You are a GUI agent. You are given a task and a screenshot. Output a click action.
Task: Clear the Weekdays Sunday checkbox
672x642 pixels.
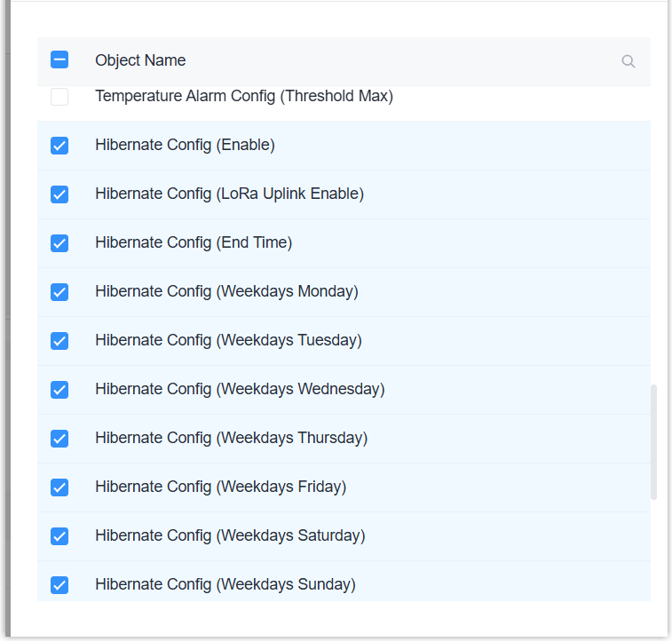click(x=59, y=585)
